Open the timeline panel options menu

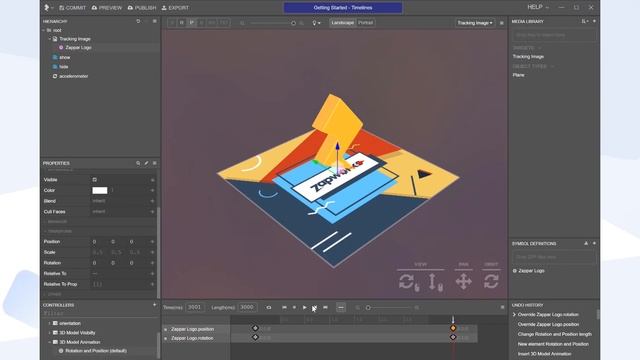point(502,307)
